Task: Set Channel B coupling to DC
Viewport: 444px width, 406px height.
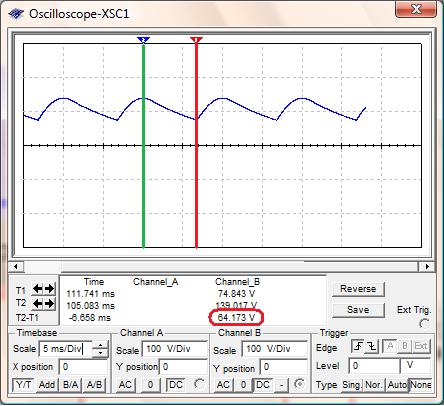Action: pos(263,385)
